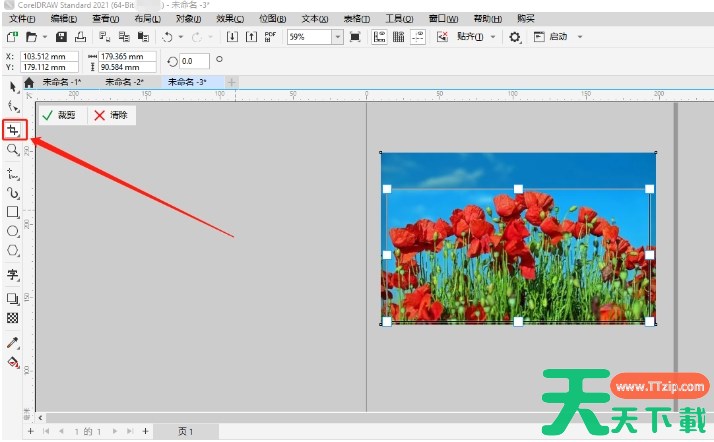Select the Interactive Fill bucket tool

click(13, 362)
